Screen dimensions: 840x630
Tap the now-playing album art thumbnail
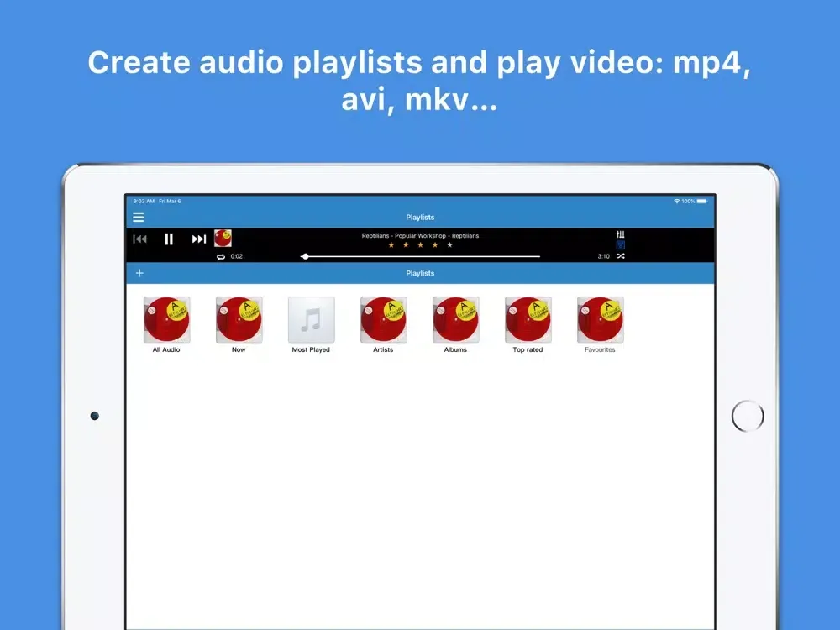223,238
